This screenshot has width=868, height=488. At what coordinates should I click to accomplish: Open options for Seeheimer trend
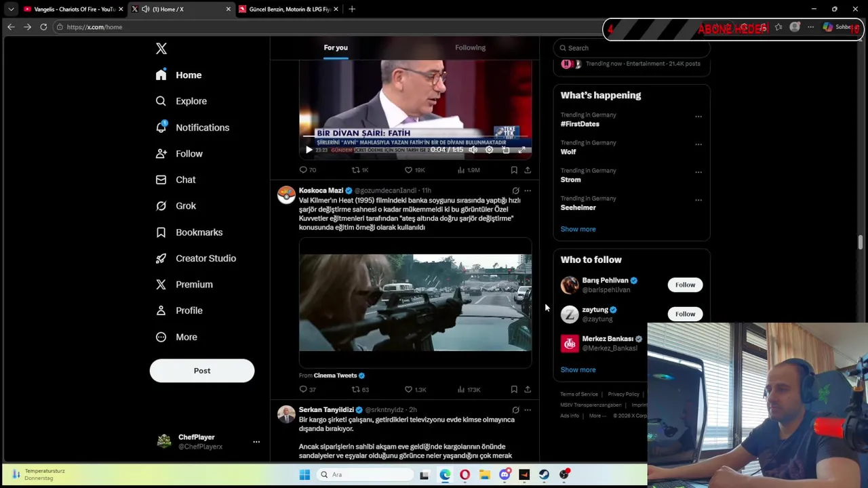(x=698, y=200)
